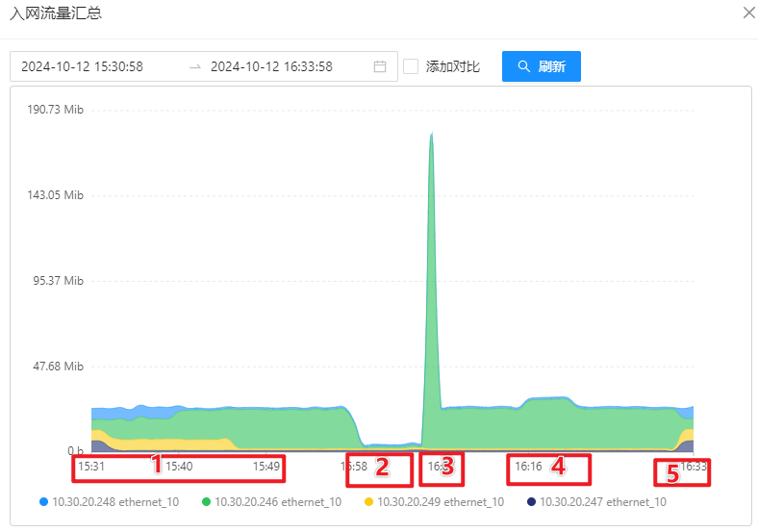Click the magnifier icon on the 刷新 button

coord(524,66)
